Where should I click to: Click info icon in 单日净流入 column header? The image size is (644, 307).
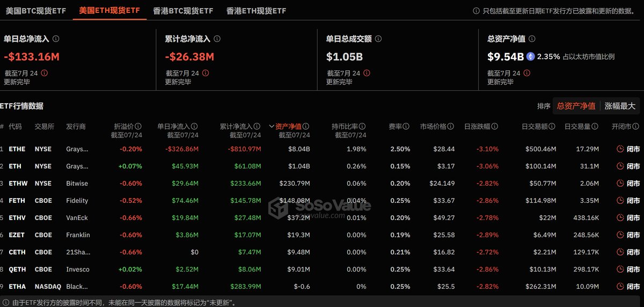tap(194, 127)
